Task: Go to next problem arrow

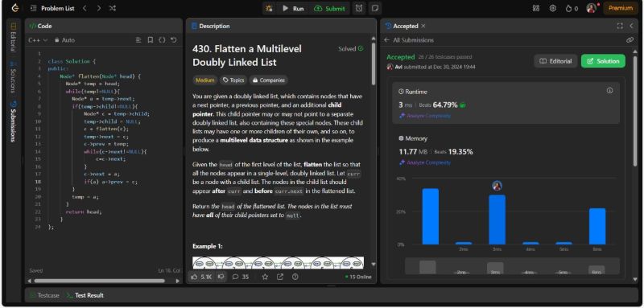Action: [98, 8]
